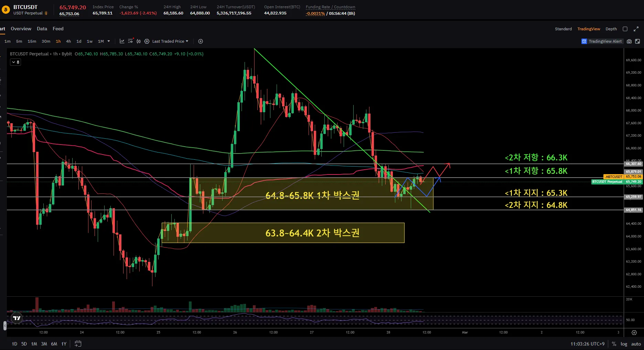This screenshot has height=350, width=644.
Task: Switch to the Depth chart view
Action: (x=611, y=29)
